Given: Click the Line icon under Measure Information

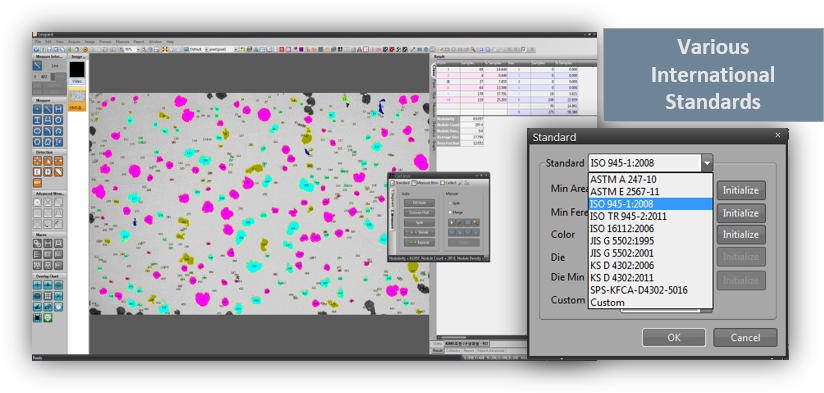Looking at the screenshot, I should pos(37,65).
